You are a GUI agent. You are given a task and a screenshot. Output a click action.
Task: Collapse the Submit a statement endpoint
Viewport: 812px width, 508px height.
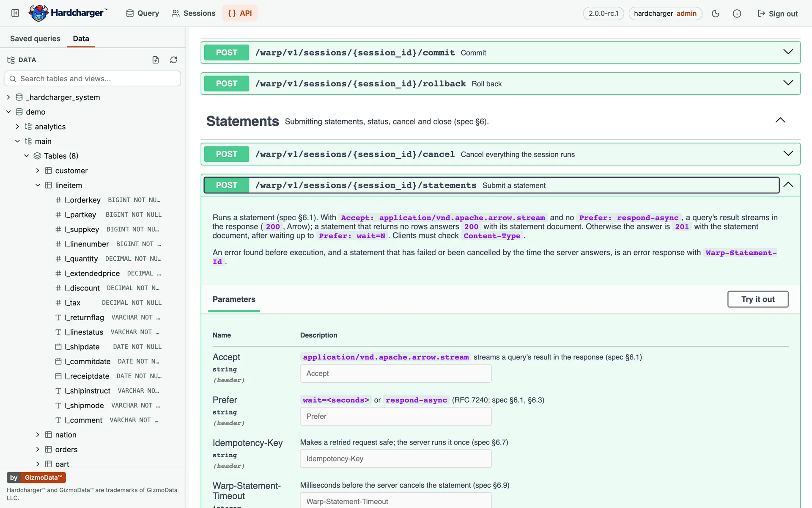pyautogui.click(x=788, y=185)
